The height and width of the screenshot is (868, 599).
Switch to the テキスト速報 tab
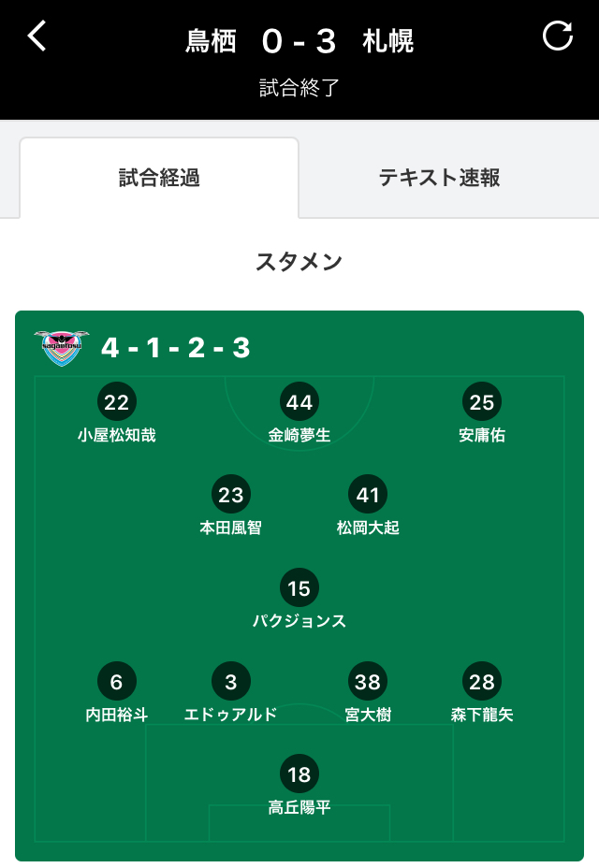click(x=439, y=178)
